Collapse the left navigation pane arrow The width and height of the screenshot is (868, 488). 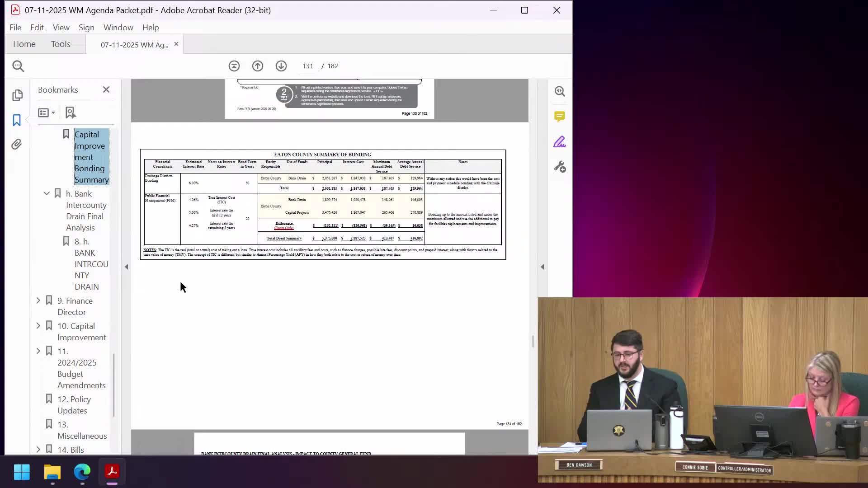click(x=127, y=267)
